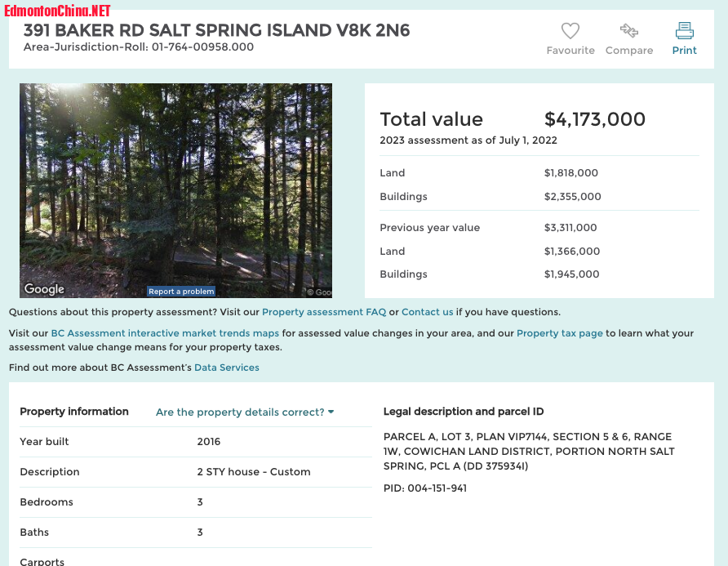The image size is (728, 566).
Task: Open the Property assessment FAQ link
Action: point(324,312)
